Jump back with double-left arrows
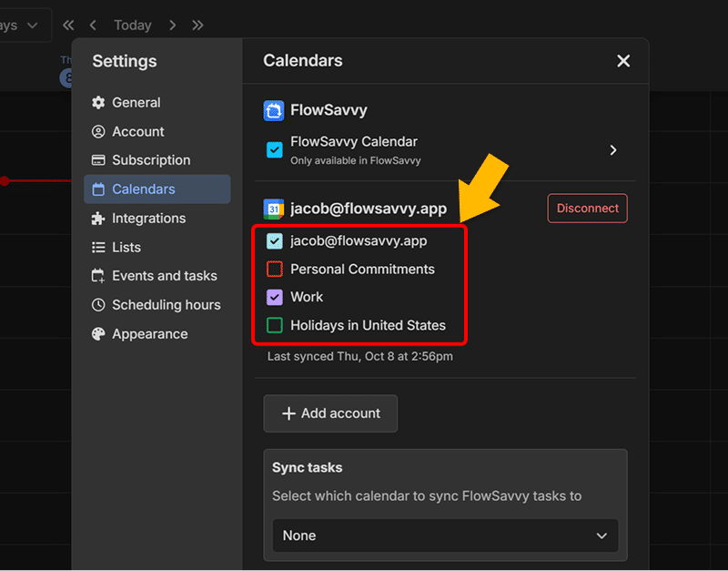Screen dimensions: 728x571 point(68,25)
